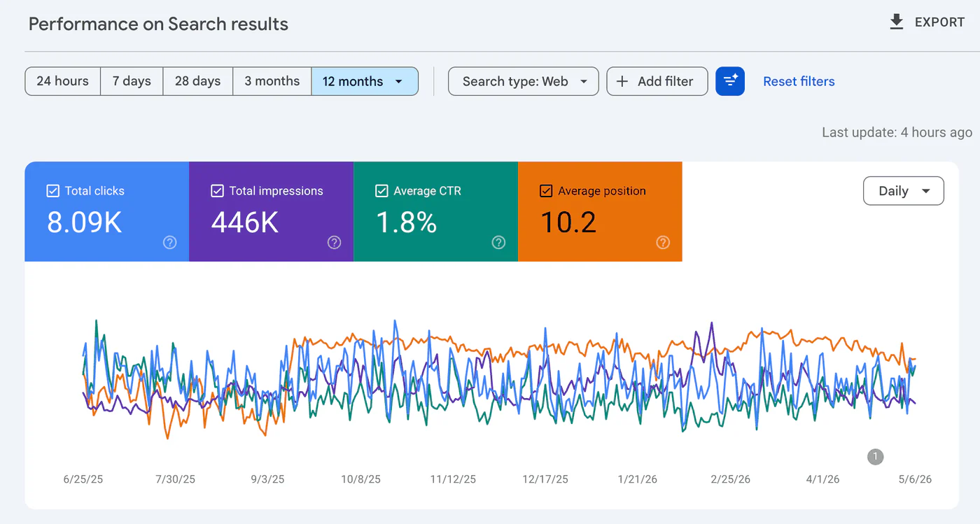Select the 7 days range tab
The width and height of the screenshot is (980, 524).
[132, 81]
